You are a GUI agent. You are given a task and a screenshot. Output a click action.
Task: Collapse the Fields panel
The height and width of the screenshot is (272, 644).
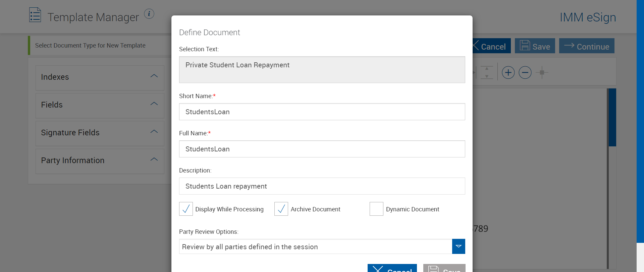(154, 104)
